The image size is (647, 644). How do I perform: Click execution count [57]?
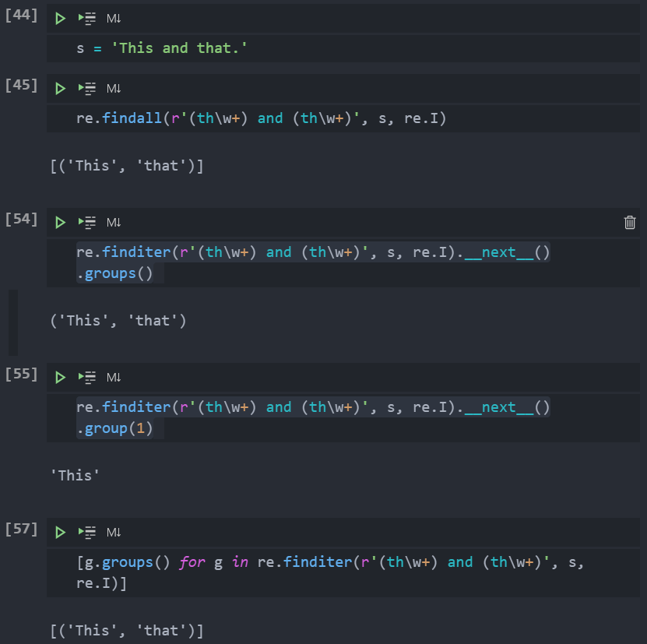click(x=21, y=529)
